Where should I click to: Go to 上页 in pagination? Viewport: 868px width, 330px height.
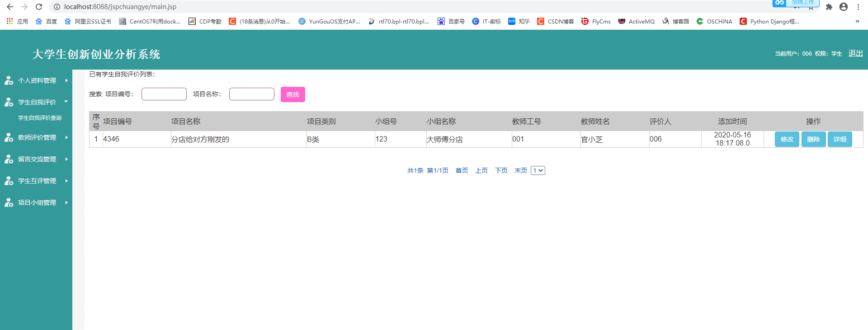481,170
